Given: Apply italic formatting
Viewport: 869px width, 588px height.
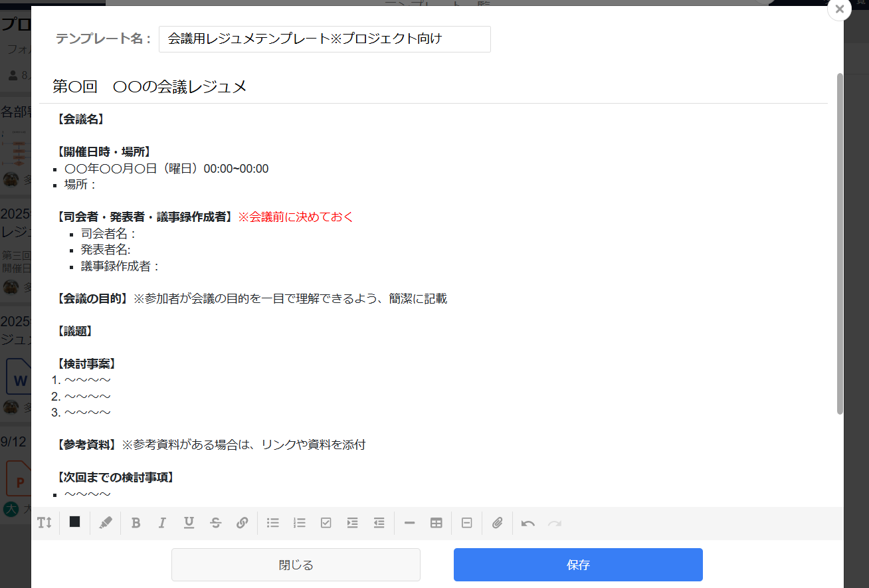Looking at the screenshot, I should [162, 523].
